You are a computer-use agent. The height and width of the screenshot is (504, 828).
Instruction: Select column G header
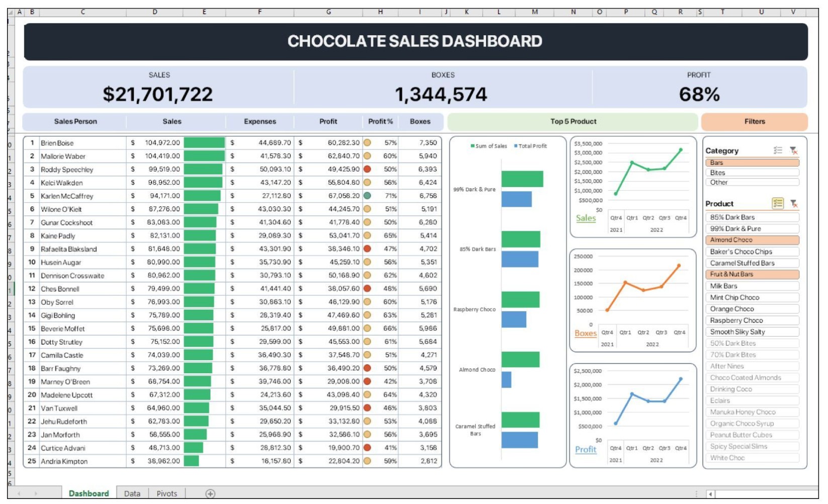328,12
